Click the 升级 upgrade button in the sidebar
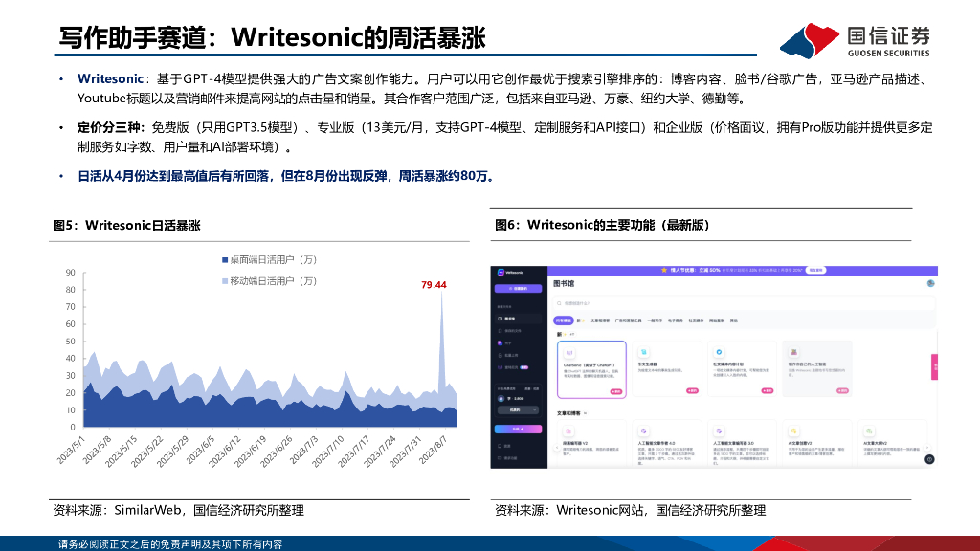Image resolution: width=980 pixels, height=551 pixels. click(517, 428)
